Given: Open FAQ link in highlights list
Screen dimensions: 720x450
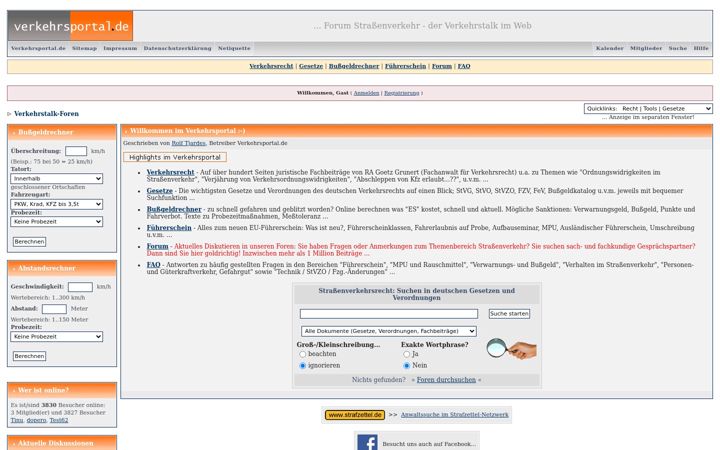Looking at the screenshot, I should point(153,264).
